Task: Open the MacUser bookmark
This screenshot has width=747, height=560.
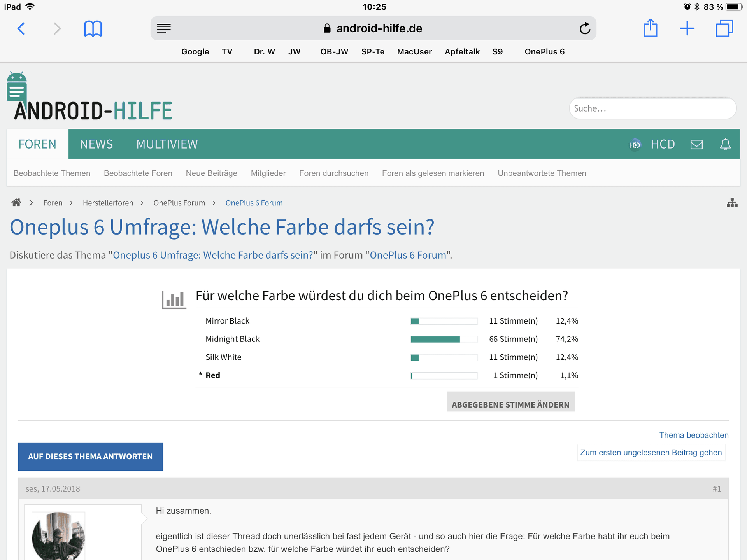Action: [414, 52]
